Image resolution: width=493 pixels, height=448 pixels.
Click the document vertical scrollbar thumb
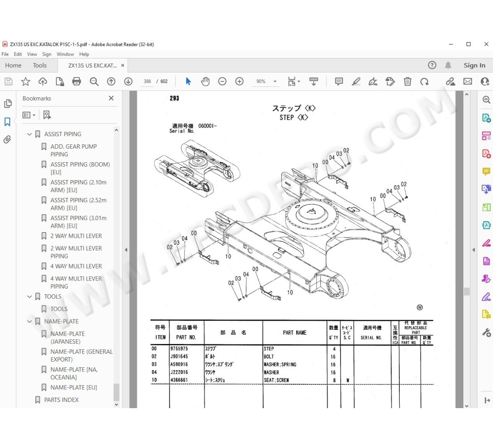point(467,291)
